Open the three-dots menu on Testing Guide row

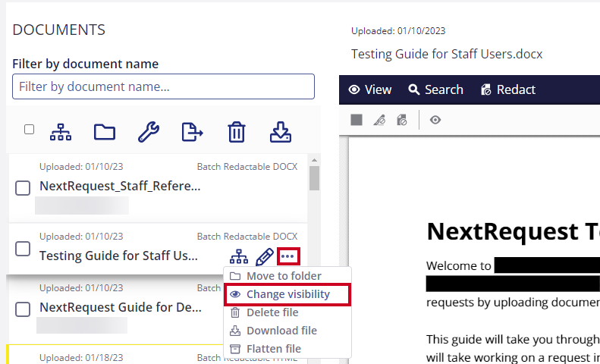tap(288, 256)
